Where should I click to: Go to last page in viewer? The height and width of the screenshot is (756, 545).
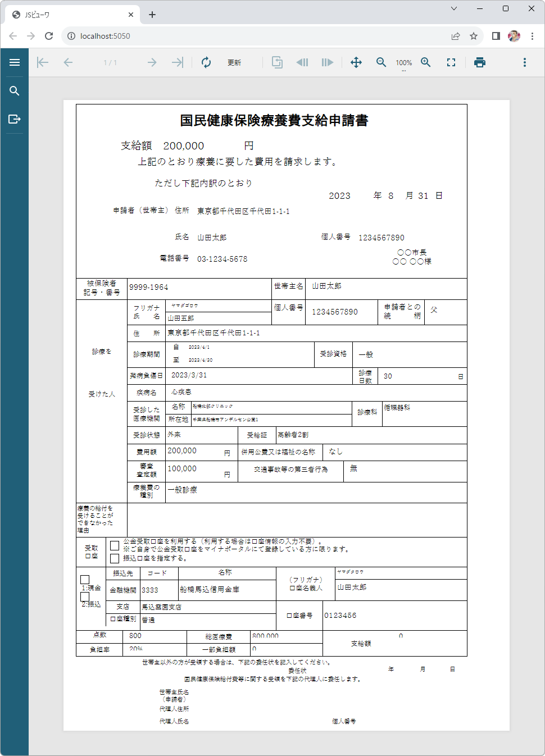click(x=178, y=62)
